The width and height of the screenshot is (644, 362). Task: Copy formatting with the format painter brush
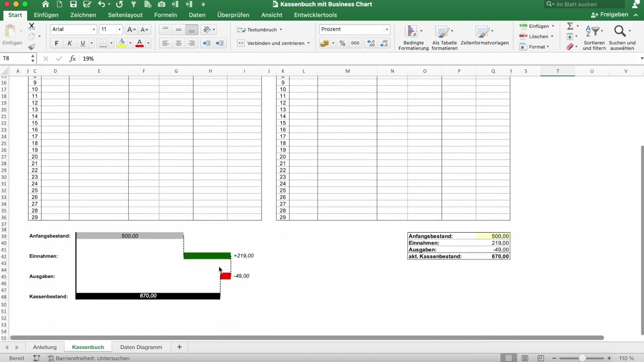coord(32,47)
